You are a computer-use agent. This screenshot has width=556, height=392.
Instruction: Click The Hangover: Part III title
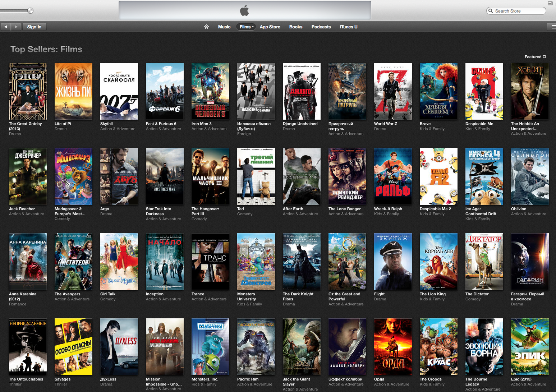pyautogui.click(x=205, y=211)
